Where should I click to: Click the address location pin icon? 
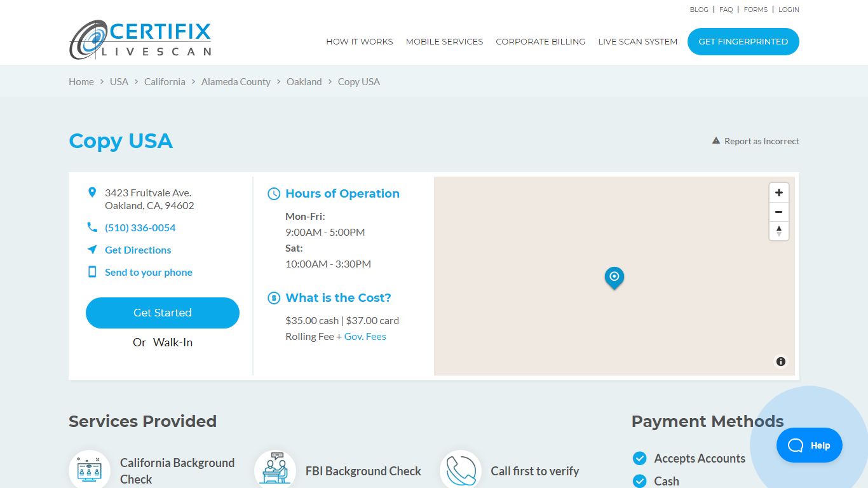point(92,193)
